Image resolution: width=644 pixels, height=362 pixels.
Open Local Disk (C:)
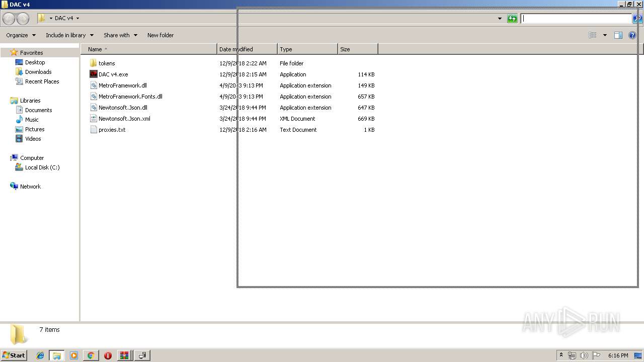click(x=42, y=167)
